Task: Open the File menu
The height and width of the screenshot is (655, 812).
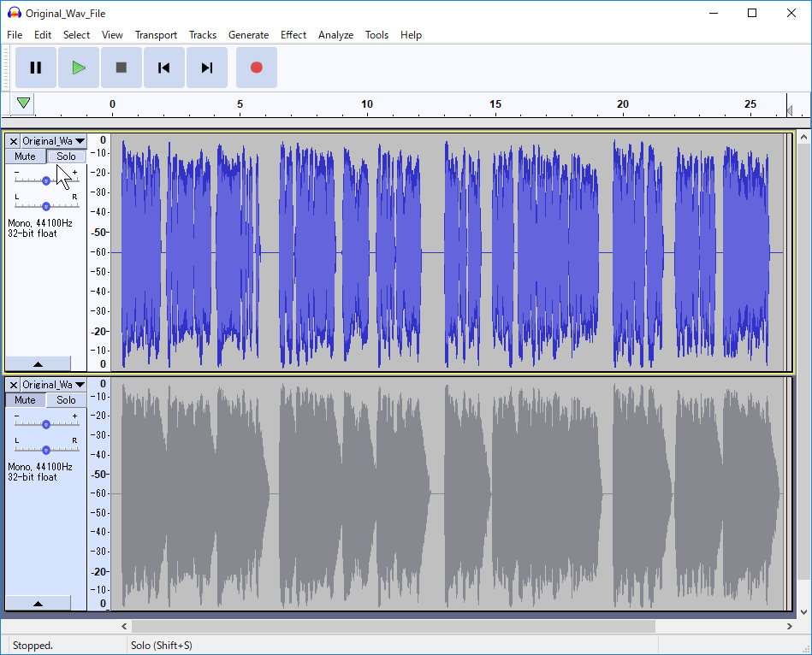Action: click(15, 35)
